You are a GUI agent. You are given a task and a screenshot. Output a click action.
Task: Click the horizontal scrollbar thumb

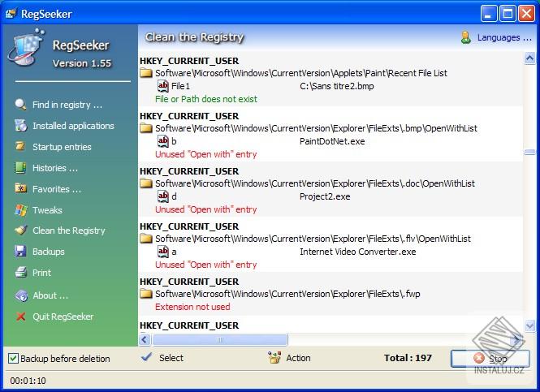[220, 340]
